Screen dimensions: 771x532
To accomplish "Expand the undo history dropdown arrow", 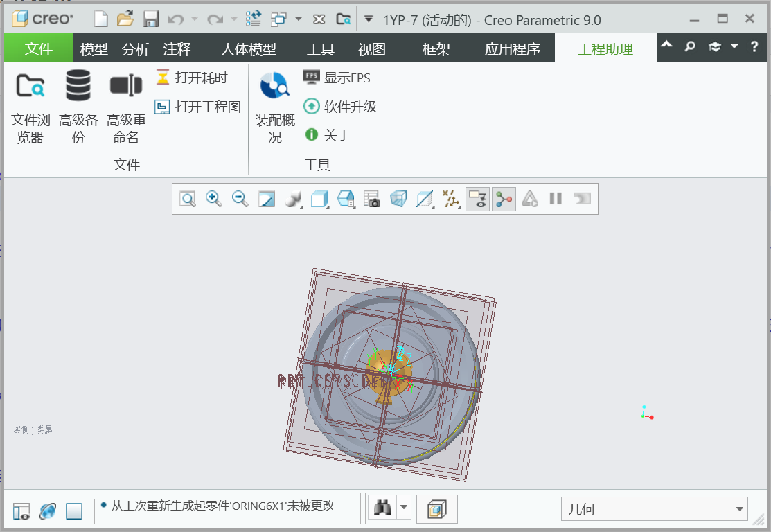I will [x=195, y=19].
